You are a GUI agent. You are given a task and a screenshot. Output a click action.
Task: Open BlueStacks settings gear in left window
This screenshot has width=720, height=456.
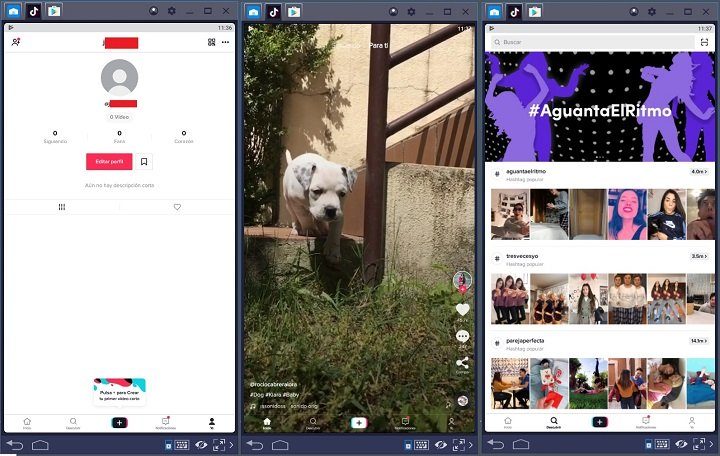coord(171,11)
